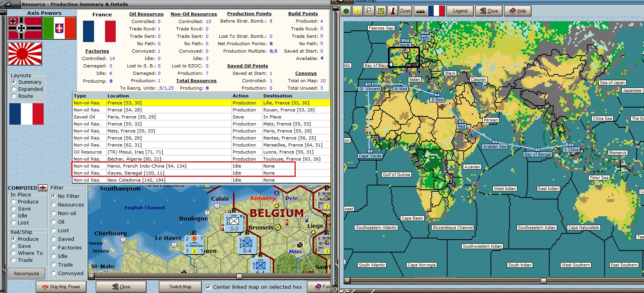Image resolution: width=644 pixels, height=293 pixels.
Task: Click the Recompute button
Action: click(26, 274)
